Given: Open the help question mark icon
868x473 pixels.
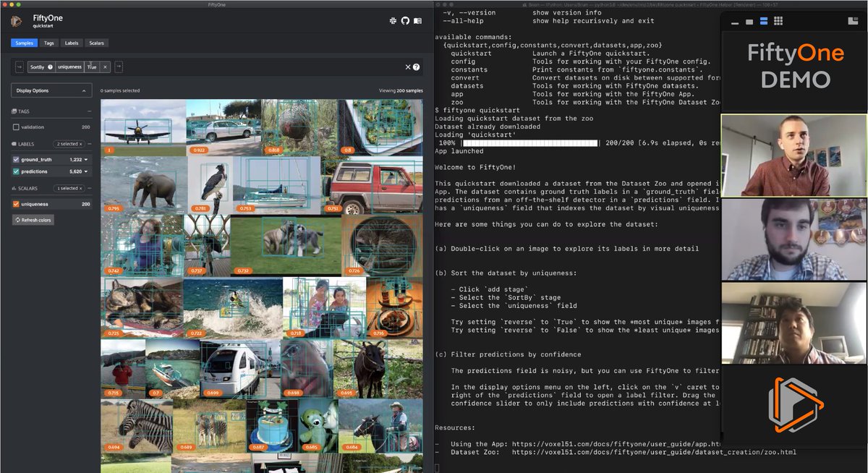Looking at the screenshot, I should pyautogui.click(x=416, y=67).
